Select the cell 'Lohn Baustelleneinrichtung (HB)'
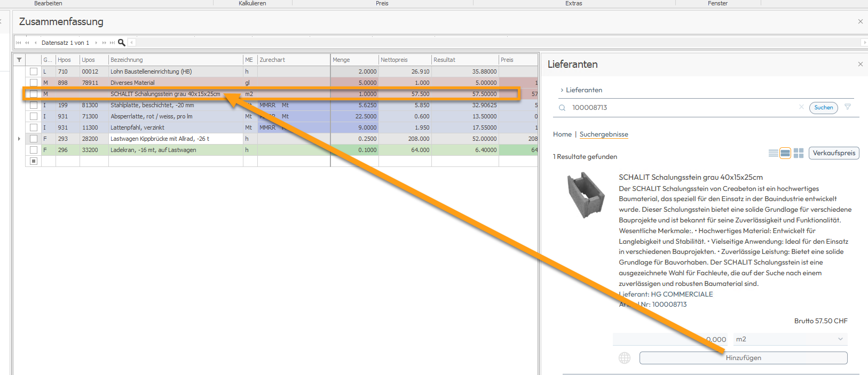Viewport: 868px width, 375px height. (176, 71)
